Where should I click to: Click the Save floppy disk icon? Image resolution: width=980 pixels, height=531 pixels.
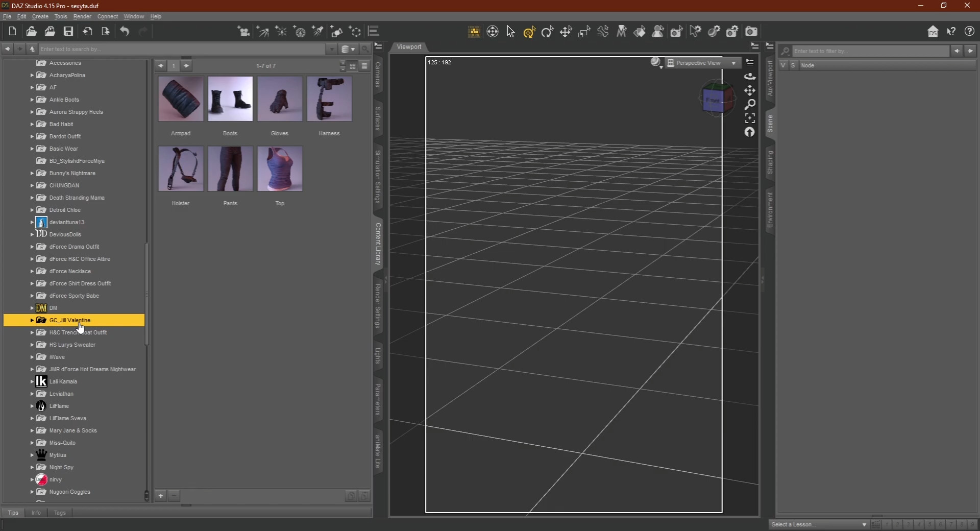click(68, 32)
